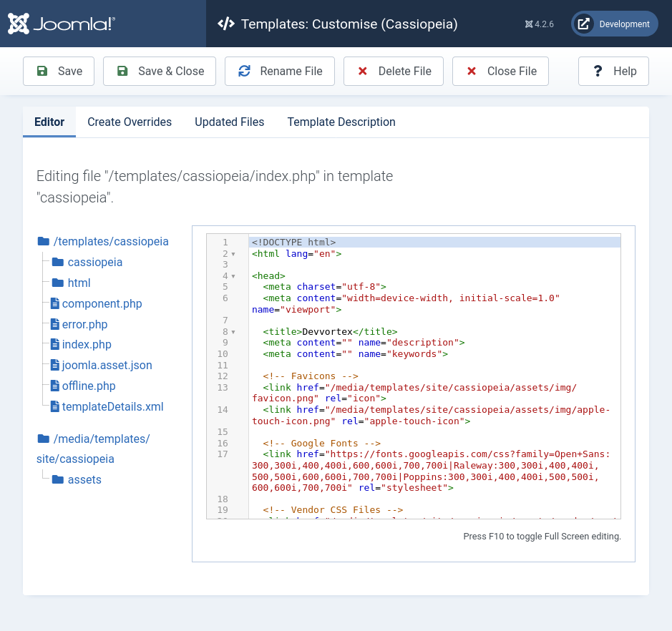Collapse the head tag fold arrow
This screenshot has width=672, height=631.
tap(233, 276)
